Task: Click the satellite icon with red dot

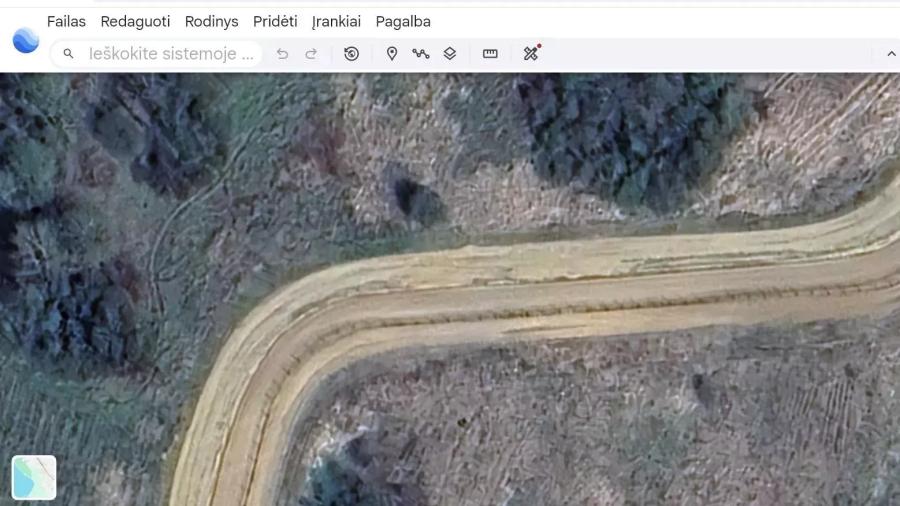Action: tap(531, 53)
